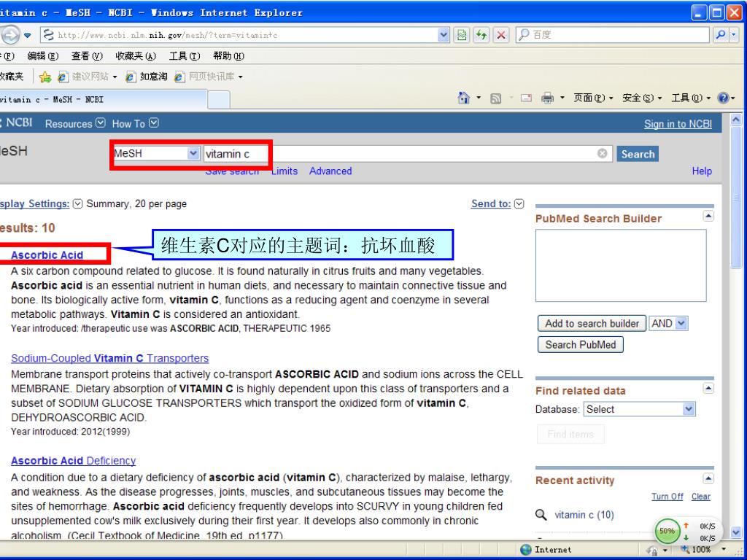The width and height of the screenshot is (747, 560).
Task: Click the 50% green network speed widget
Action: pyautogui.click(x=667, y=531)
